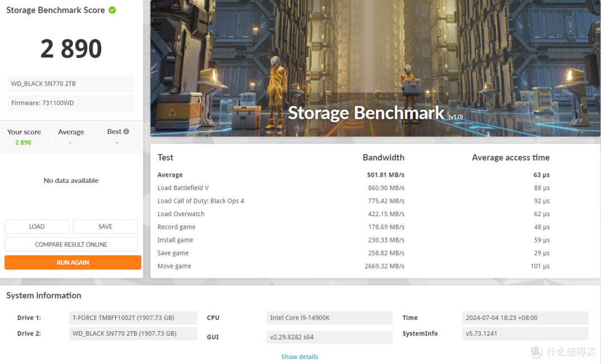Click the Drive 1 T-FORCE field
Viewport: 601px width, 364px height.
point(133,318)
